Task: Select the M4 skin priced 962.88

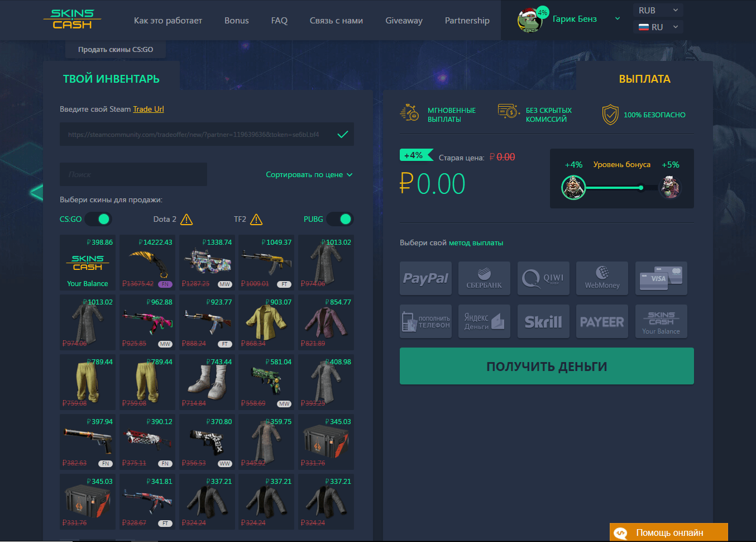Action: [x=147, y=322]
